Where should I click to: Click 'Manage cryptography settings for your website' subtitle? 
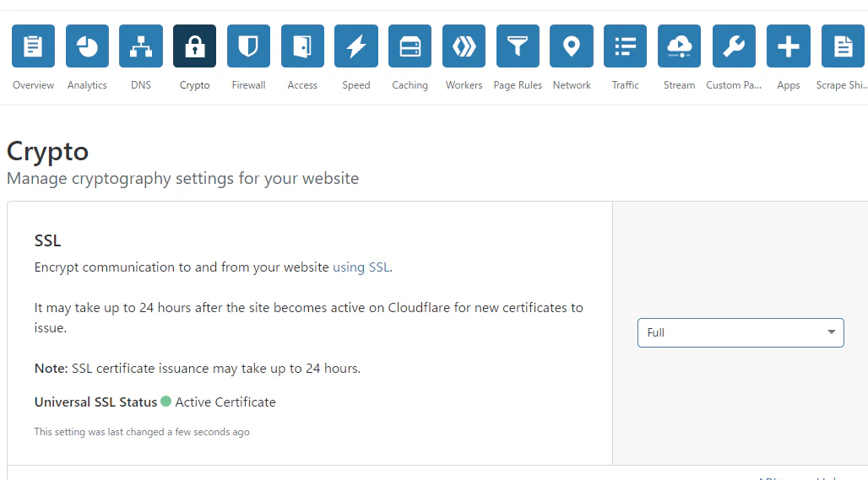[x=182, y=179]
